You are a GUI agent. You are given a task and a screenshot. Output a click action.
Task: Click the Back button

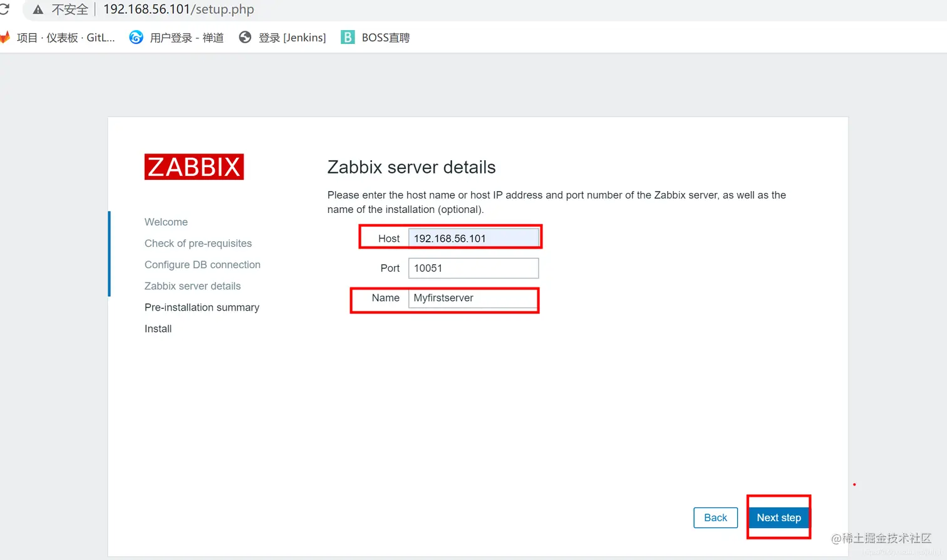pos(715,517)
